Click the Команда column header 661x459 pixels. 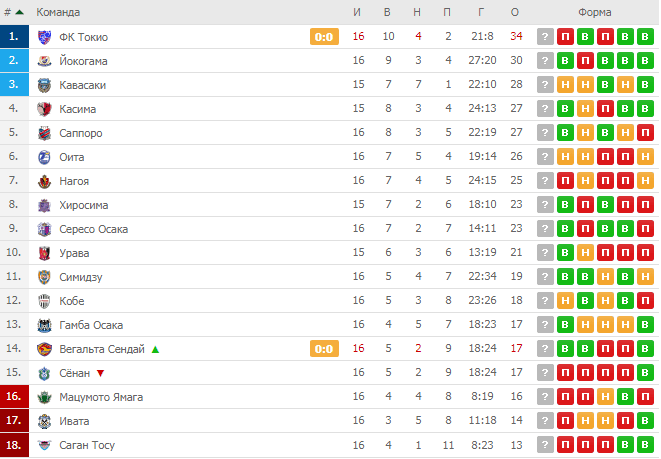click(x=58, y=12)
